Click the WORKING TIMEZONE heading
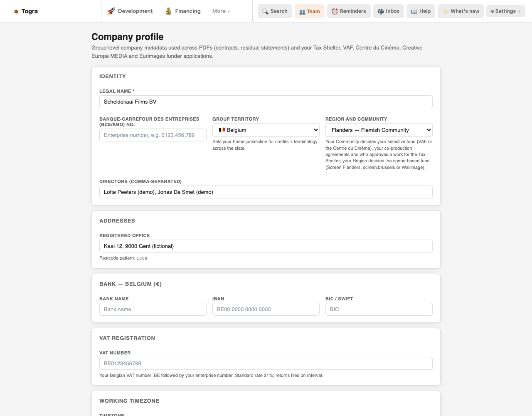Viewport: 532px width, 416px height. point(129,401)
